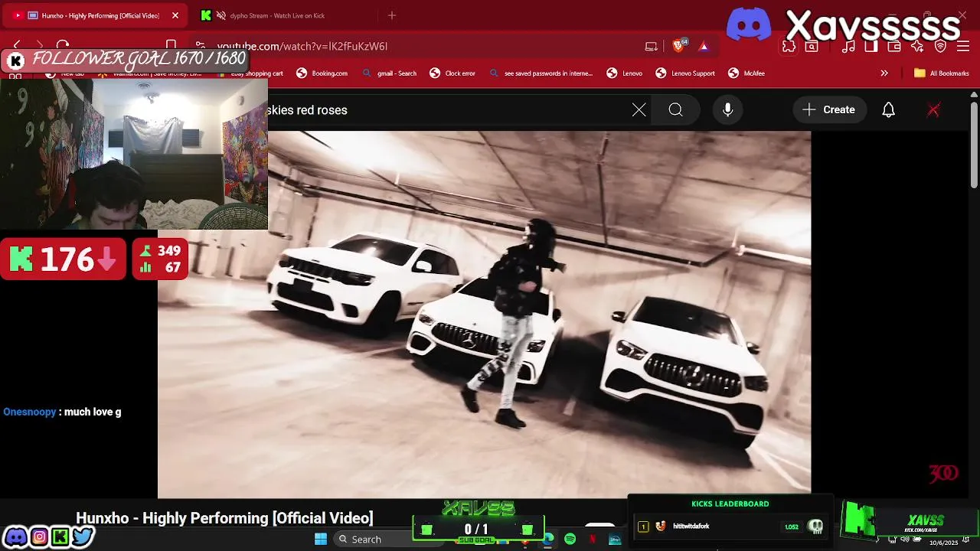Unmute the dypho Stream tab audio icon
Image resolution: width=980 pixels, height=551 pixels.
point(220,15)
